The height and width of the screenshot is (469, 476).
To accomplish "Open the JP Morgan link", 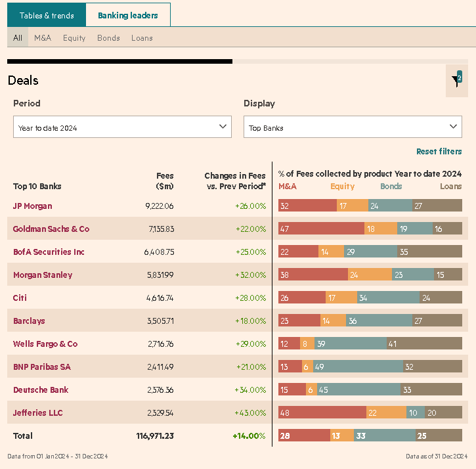I will 32,206.
